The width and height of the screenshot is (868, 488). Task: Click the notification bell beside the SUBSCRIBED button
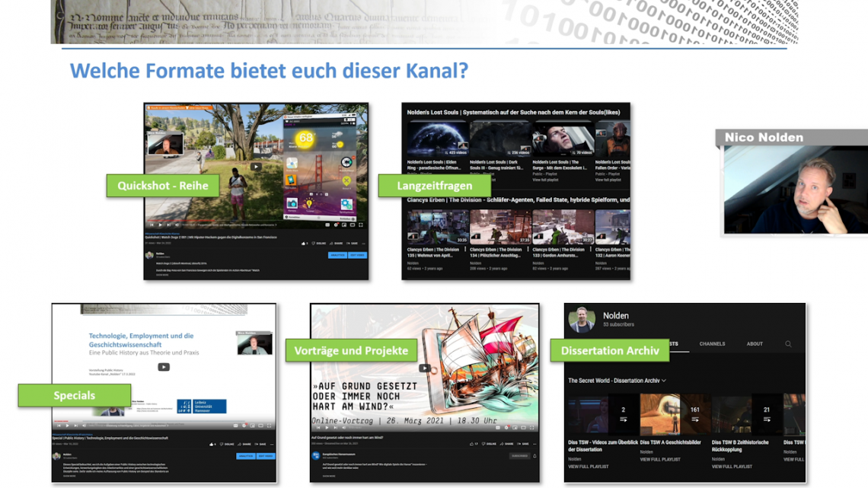pyautogui.click(x=535, y=455)
